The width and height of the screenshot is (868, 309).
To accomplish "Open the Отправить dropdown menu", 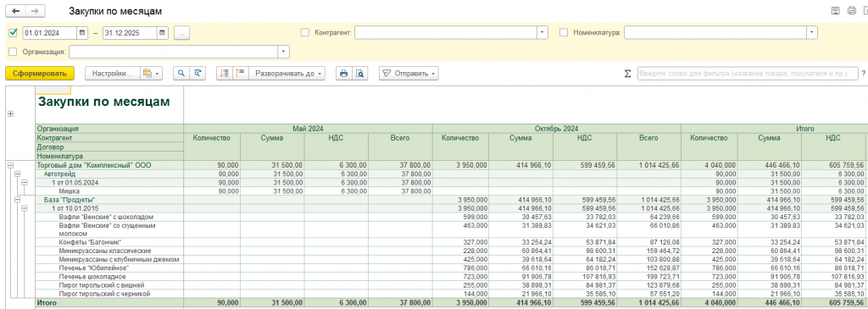I will coord(409,74).
